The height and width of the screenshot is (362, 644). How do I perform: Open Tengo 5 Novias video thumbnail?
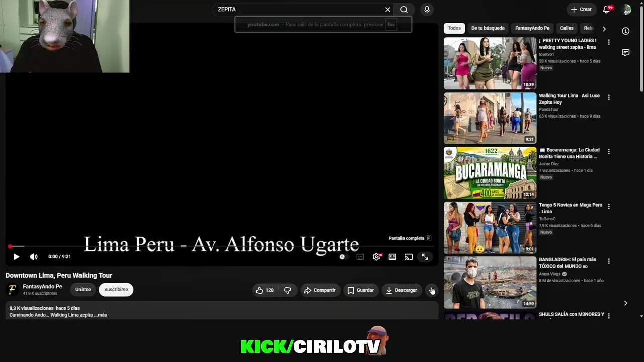[x=490, y=228]
